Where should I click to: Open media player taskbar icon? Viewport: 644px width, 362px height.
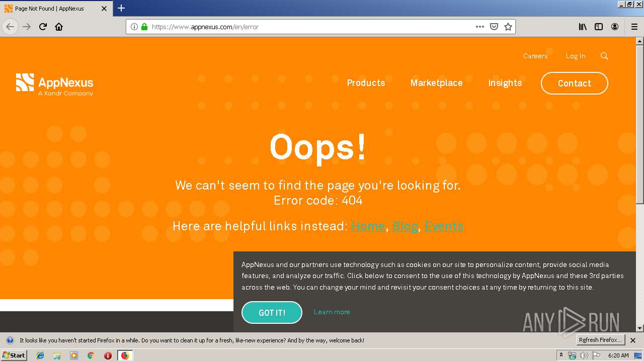click(74, 355)
